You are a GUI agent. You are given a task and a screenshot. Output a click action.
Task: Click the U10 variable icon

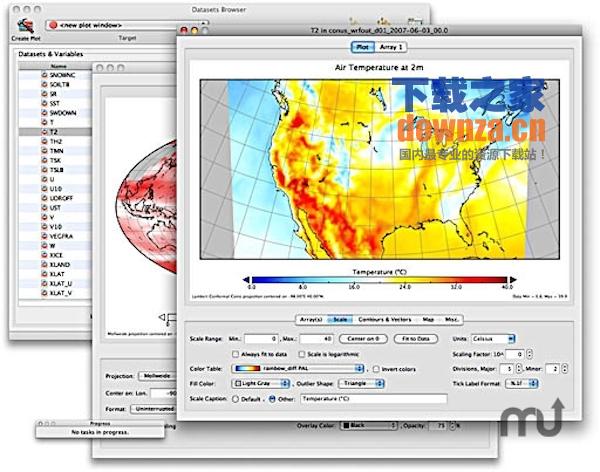44,187
